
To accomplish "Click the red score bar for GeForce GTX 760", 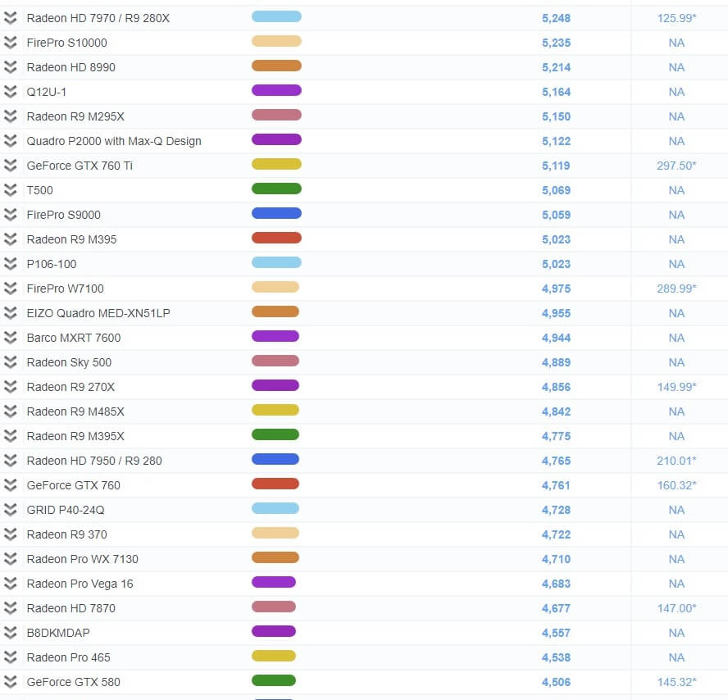I will pyautogui.click(x=275, y=484).
